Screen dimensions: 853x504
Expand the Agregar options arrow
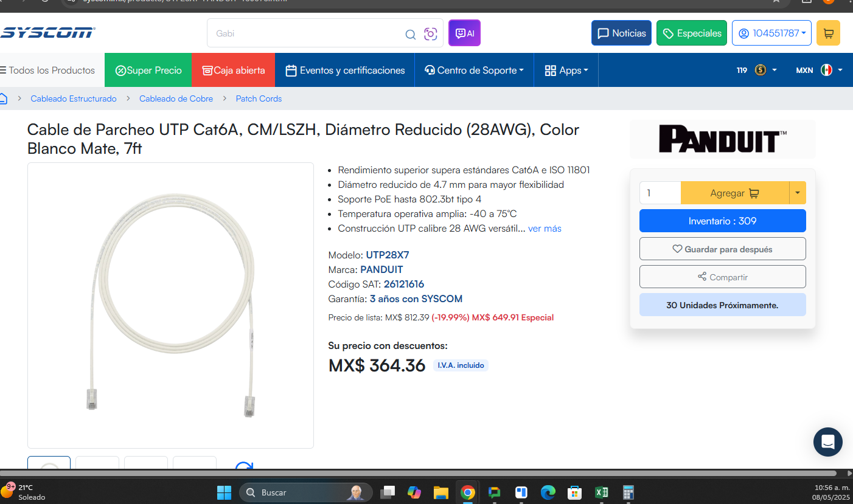tap(798, 193)
